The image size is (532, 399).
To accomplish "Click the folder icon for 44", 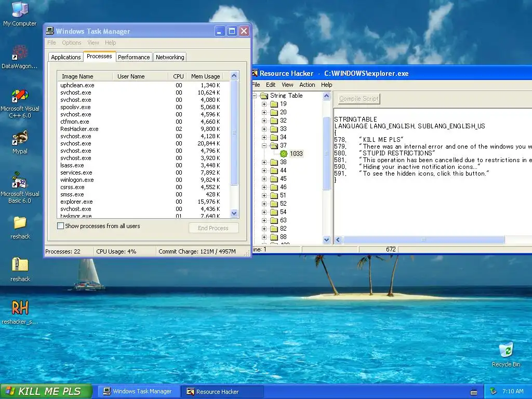I will pos(274,170).
